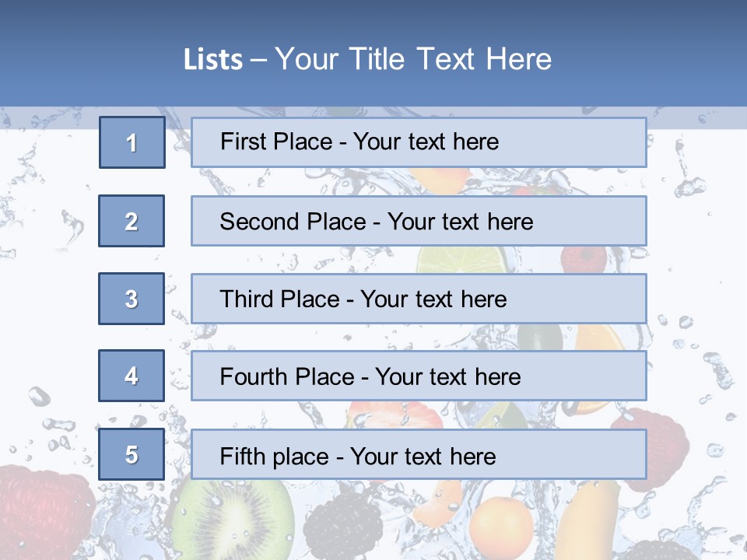Click the "Fifth place" text bar

tap(419, 454)
